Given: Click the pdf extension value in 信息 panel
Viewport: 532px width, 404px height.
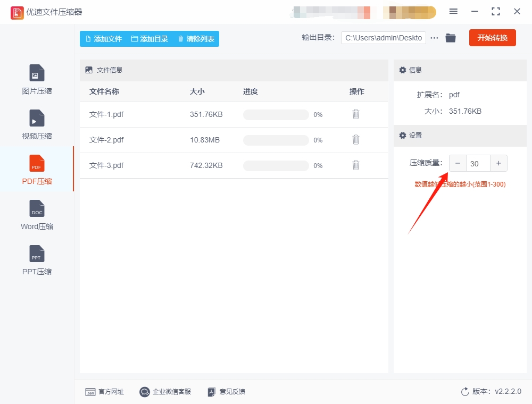Looking at the screenshot, I should pos(454,95).
